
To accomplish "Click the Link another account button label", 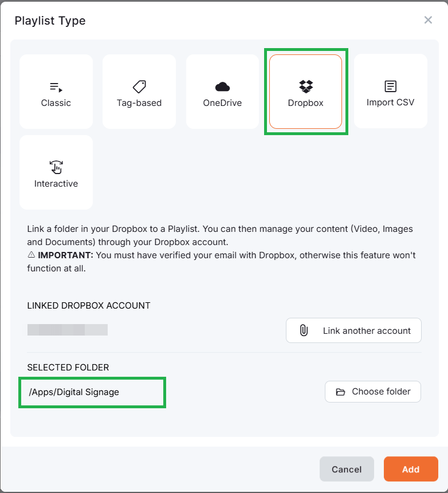I will tap(367, 330).
